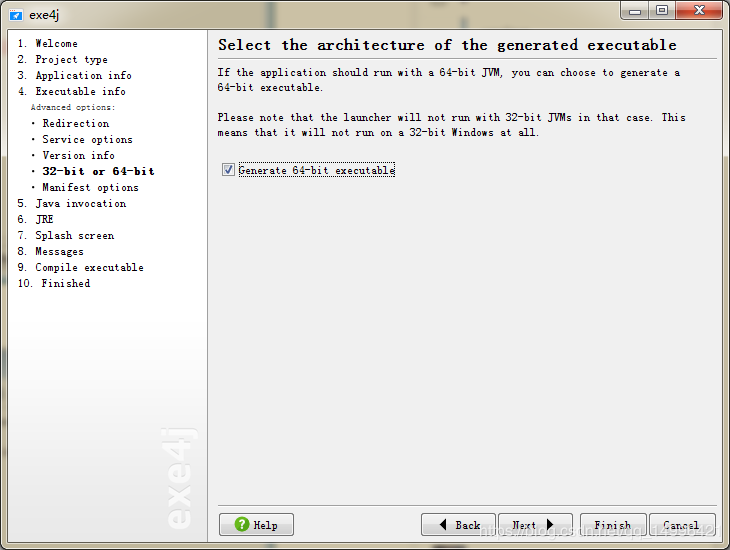Select the Application info step
The image size is (730, 550).
(83, 75)
